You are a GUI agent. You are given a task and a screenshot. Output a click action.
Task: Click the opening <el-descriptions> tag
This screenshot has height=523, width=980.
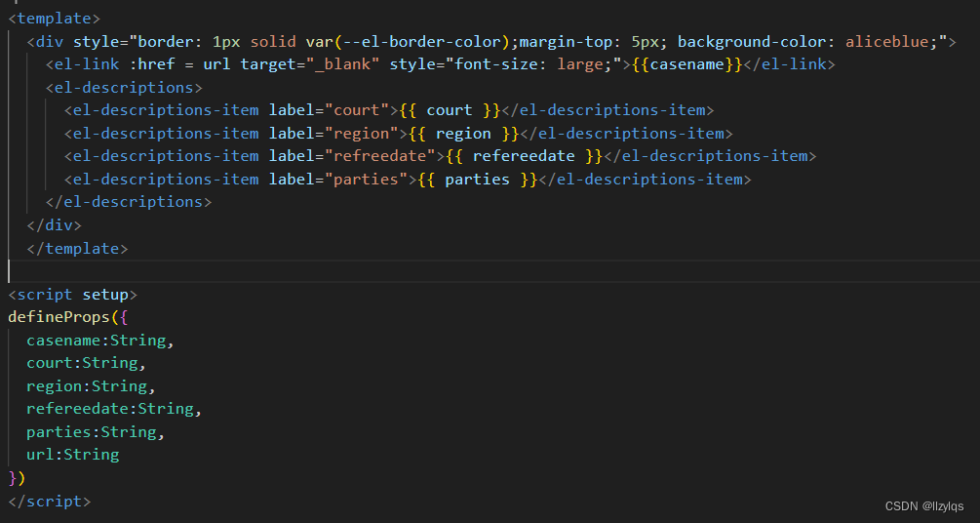[x=125, y=88]
